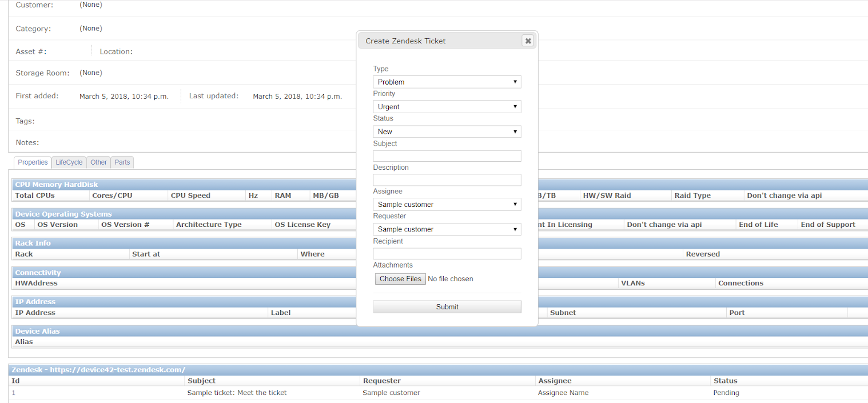Viewport: 868px width, 403px height.
Task: Click the CPU Memory HardDisk section header
Action: pyautogui.click(x=57, y=185)
